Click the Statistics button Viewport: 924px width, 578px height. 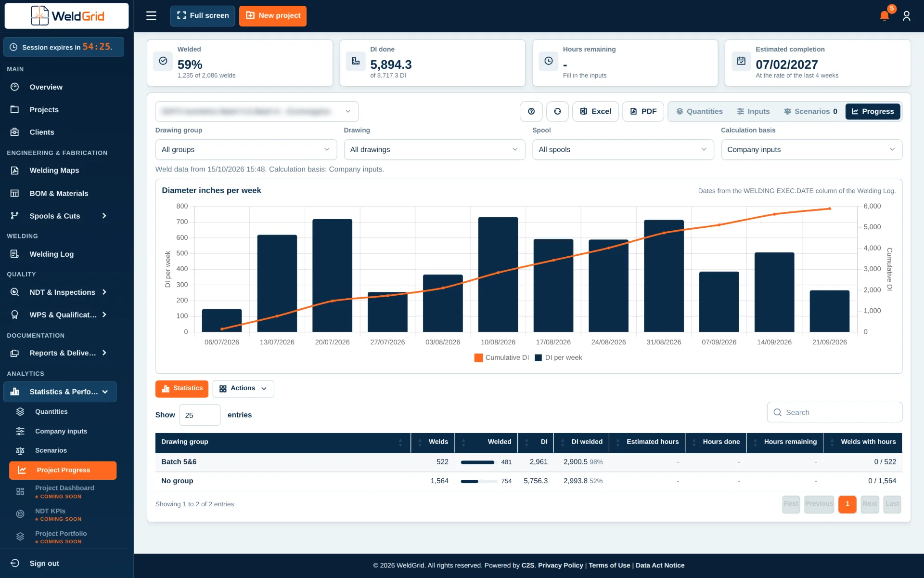click(182, 389)
